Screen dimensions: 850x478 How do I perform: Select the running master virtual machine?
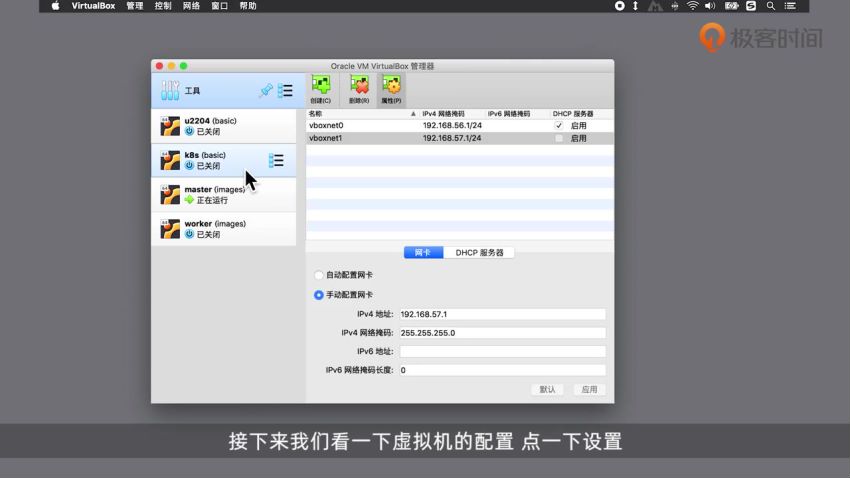(x=224, y=195)
